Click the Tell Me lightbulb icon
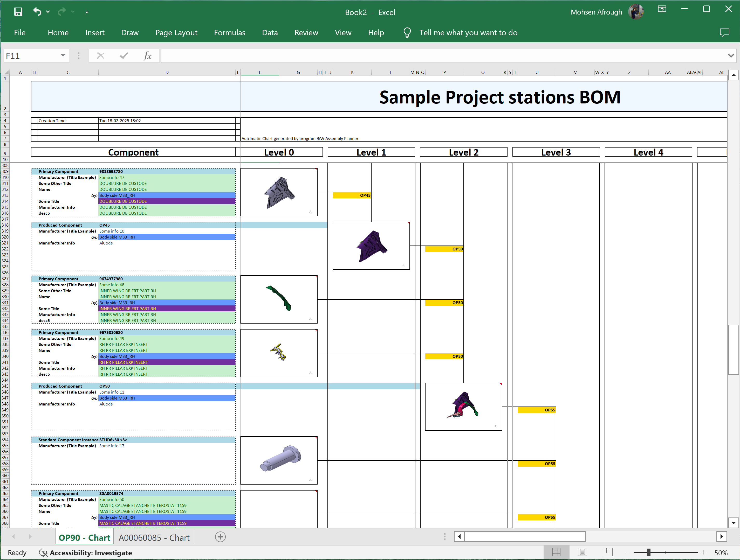The width and height of the screenshot is (740, 560). tap(407, 32)
